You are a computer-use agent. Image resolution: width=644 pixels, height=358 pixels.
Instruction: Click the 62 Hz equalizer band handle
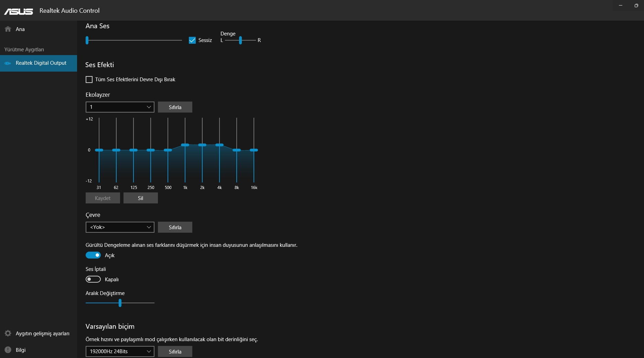[116, 150]
